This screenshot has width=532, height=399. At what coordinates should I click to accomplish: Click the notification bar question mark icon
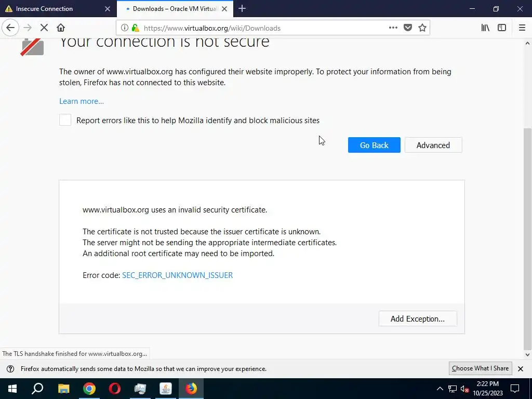click(x=10, y=369)
